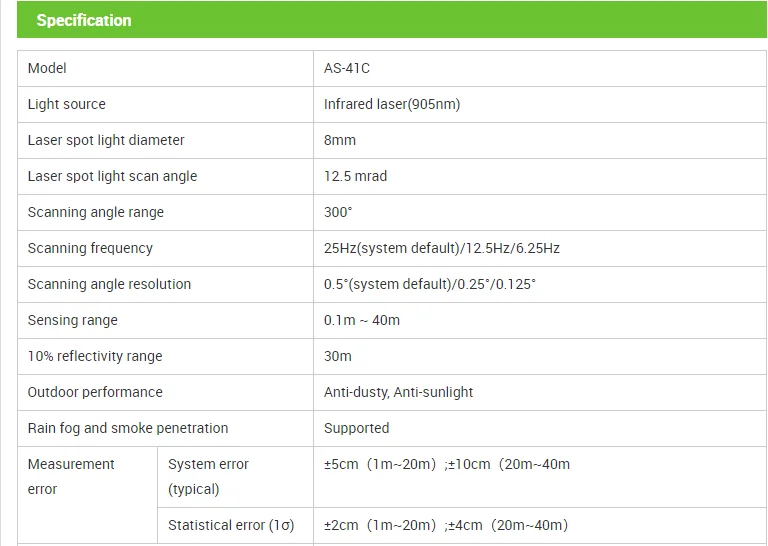The width and height of the screenshot is (768, 546).
Task: Click Anti-dusty, Anti-sunlight value
Action: pos(398,392)
